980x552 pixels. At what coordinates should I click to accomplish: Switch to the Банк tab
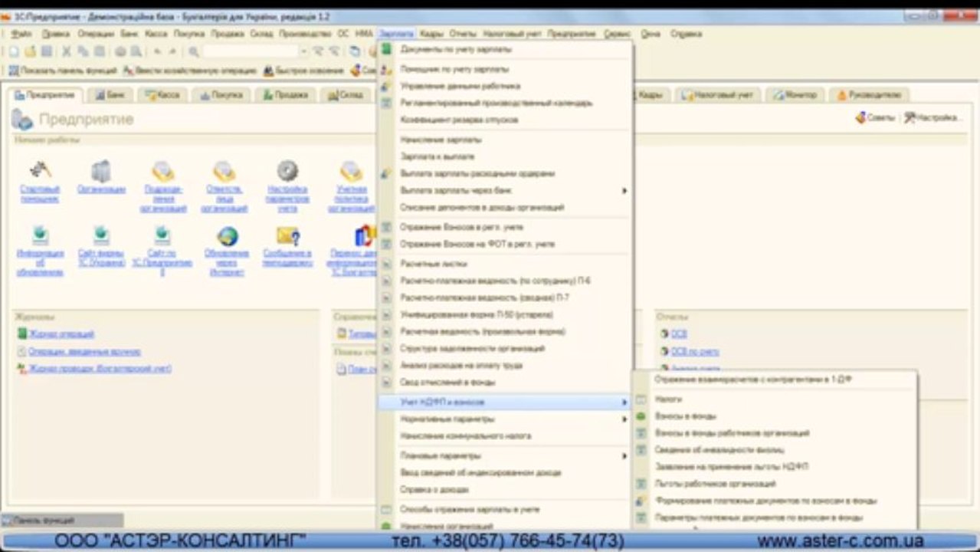[x=110, y=95]
